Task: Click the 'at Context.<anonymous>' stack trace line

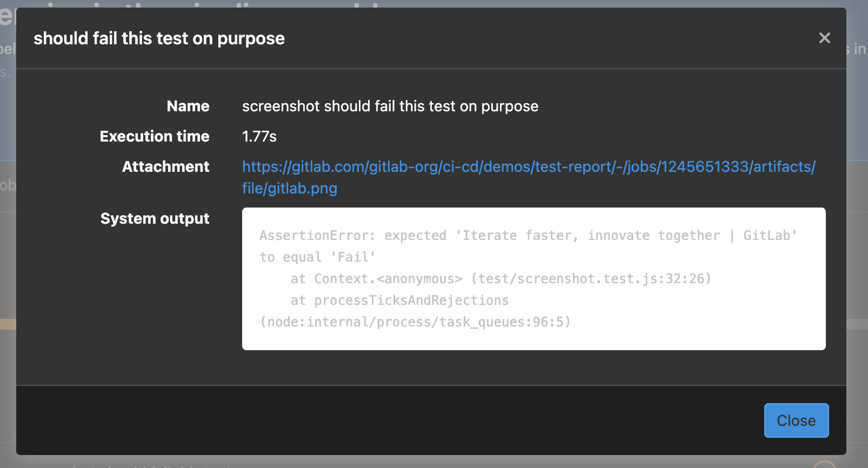Action: (x=501, y=279)
